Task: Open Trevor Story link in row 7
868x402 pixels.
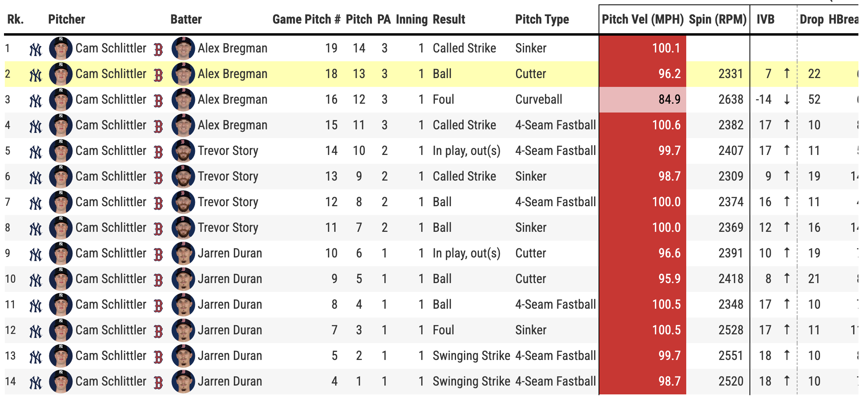Action: point(228,202)
